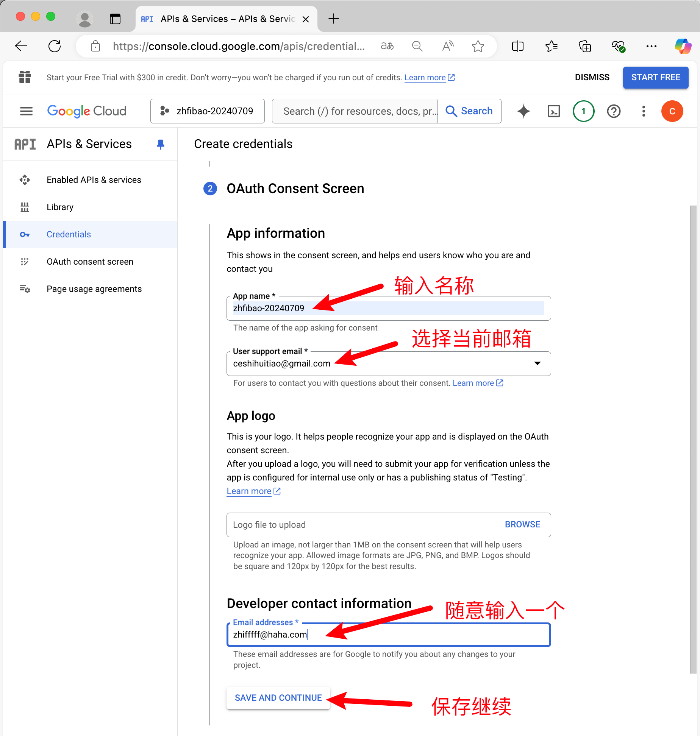This screenshot has height=736, width=700.
Task: Open Page usage agreements
Action: [x=90, y=289]
